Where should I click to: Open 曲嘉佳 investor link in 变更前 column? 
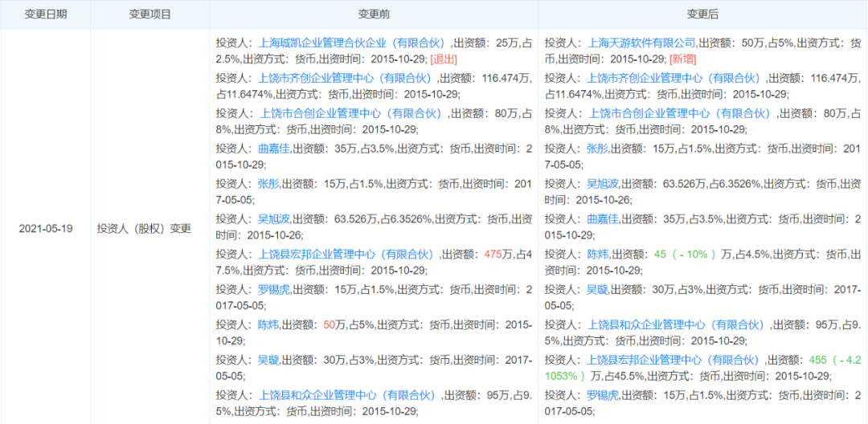(274, 149)
